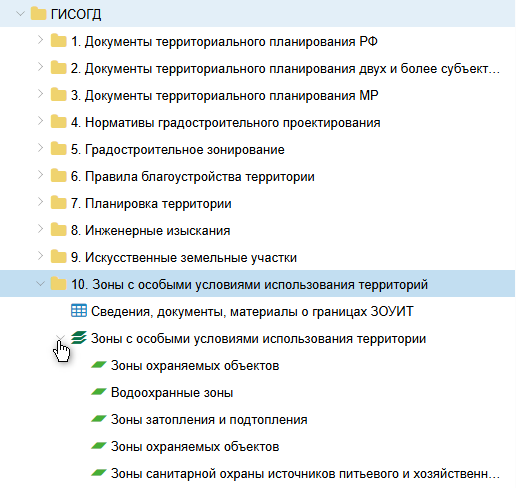
Task: Open Сведения, документы, материалы о границах ЗОУИТ
Action: 252,312
